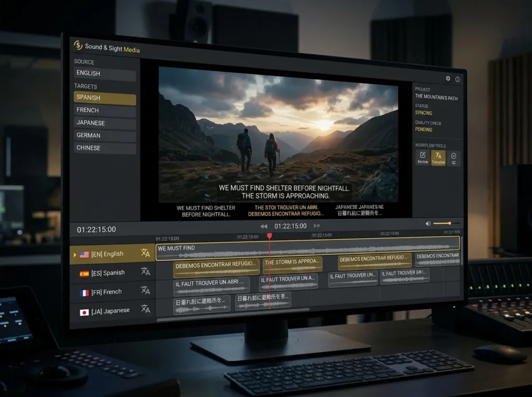Click the Sound & Sight Media logo icon
This screenshot has width=532, height=397.
pyautogui.click(x=78, y=45)
